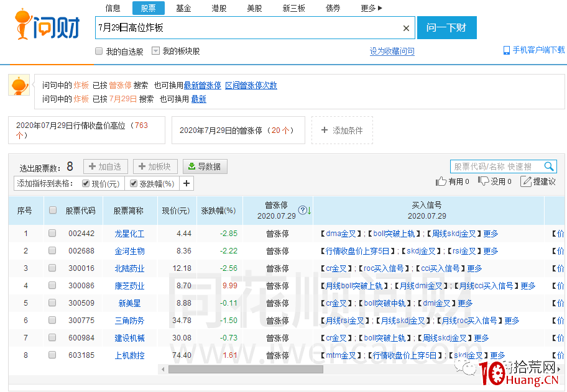Image resolution: width=567 pixels, height=392 pixels.
Task: Click the 问一下财 search button
Action: [x=447, y=28]
